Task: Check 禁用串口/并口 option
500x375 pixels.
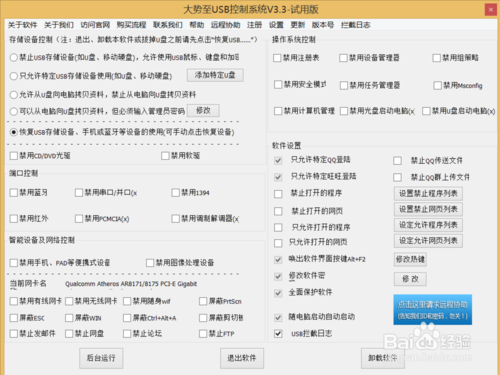Action: (x=79, y=193)
